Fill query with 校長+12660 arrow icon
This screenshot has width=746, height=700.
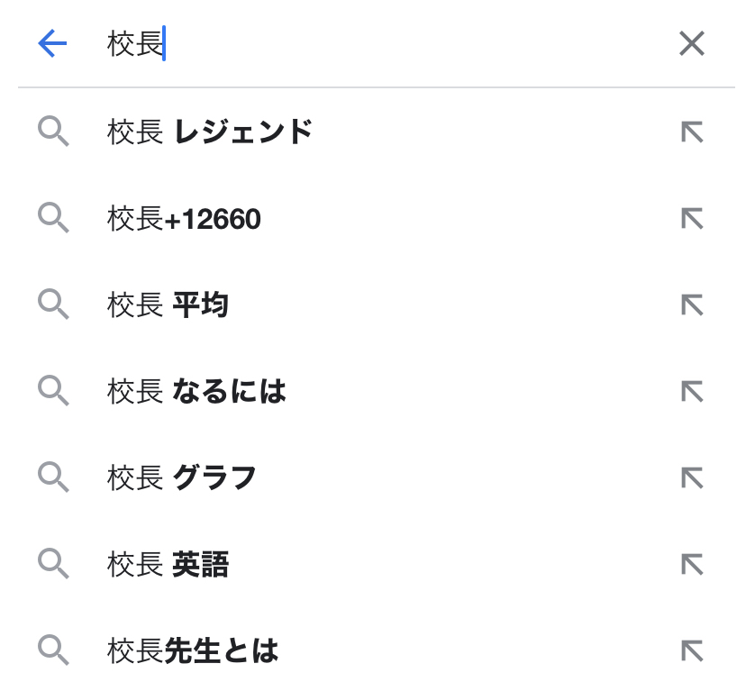691,219
